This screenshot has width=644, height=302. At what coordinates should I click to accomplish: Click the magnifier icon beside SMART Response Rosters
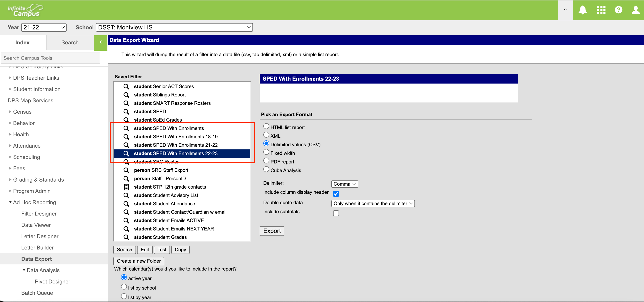[126, 103]
